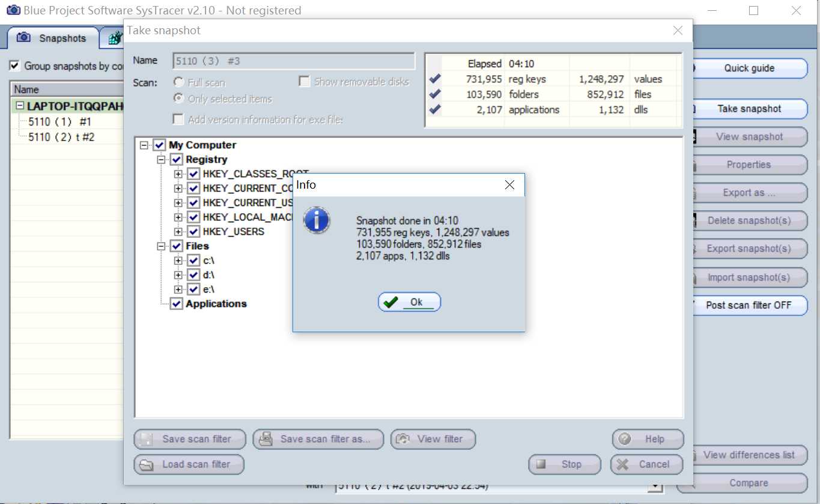Select snapshot 5110 (1) #1
Viewport: 820px width, 504px height.
(60, 121)
